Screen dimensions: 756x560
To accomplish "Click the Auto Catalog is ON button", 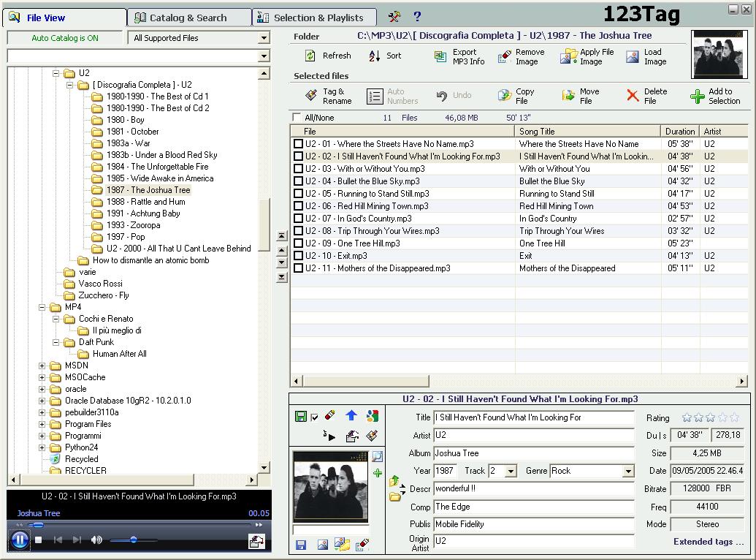I will pyautogui.click(x=65, y=38).
